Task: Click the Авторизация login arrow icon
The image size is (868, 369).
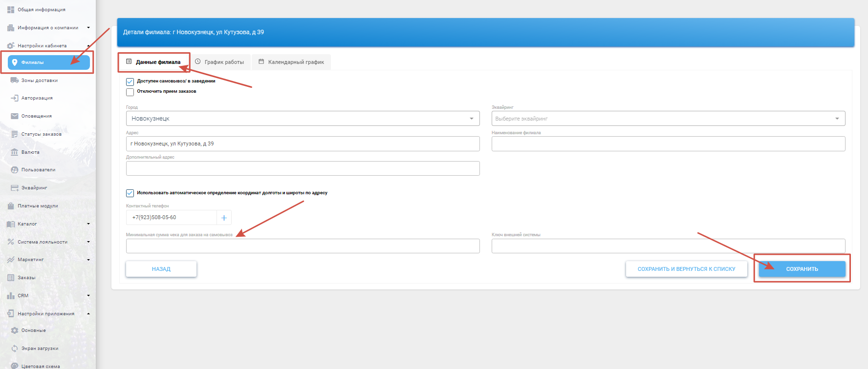Action: (15, 98)
